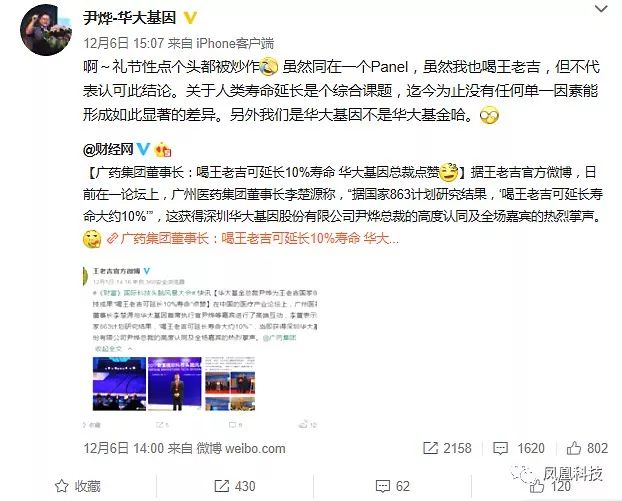
Task: Click the 收藏 star to favorite post
Action: click(78, 486)
